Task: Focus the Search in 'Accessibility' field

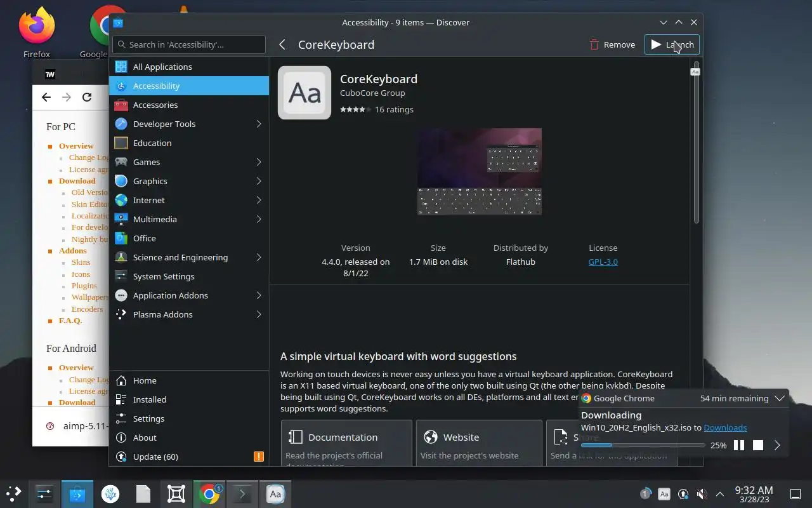Action: pos(189,44)
